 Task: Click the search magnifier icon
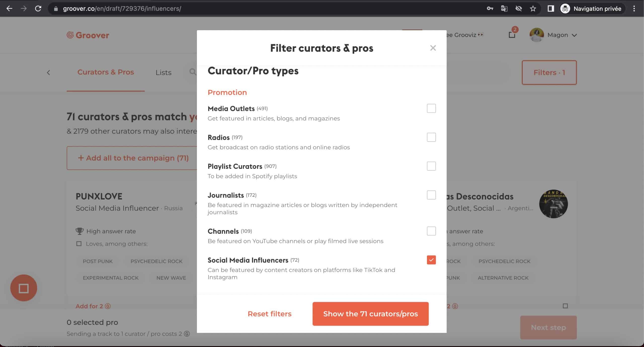pyautogui.click(x=193, y=72)
